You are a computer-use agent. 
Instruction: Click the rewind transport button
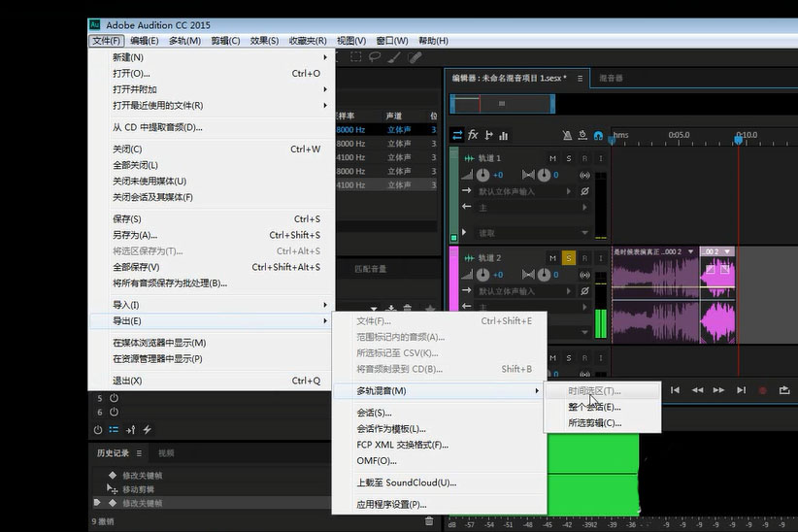point(697,390)
